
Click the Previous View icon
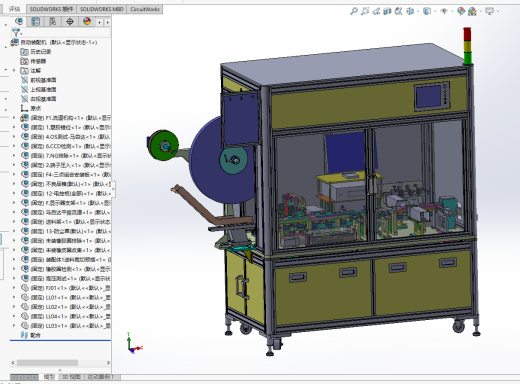(376, 11)
